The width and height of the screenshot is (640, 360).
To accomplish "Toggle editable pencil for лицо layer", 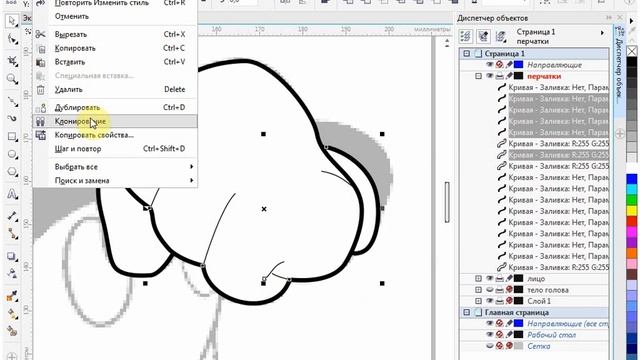I will pyautogui.click(x=509, y=279).
